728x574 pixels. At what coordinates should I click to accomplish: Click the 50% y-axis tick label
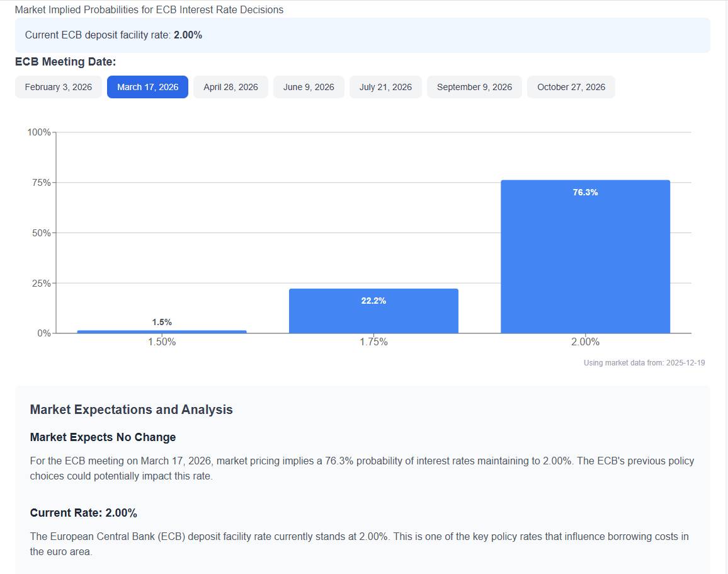[42, 233]
